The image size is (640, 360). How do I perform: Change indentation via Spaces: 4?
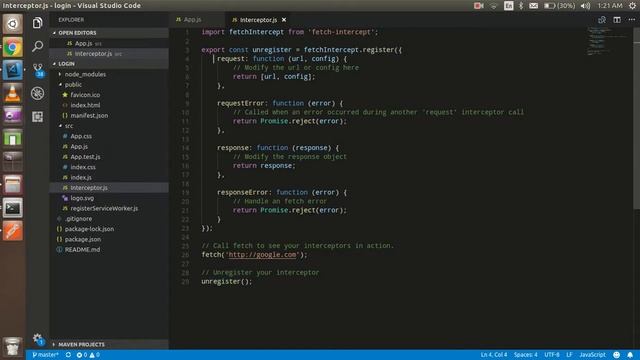pyautogui.click(x=525, y=355)
